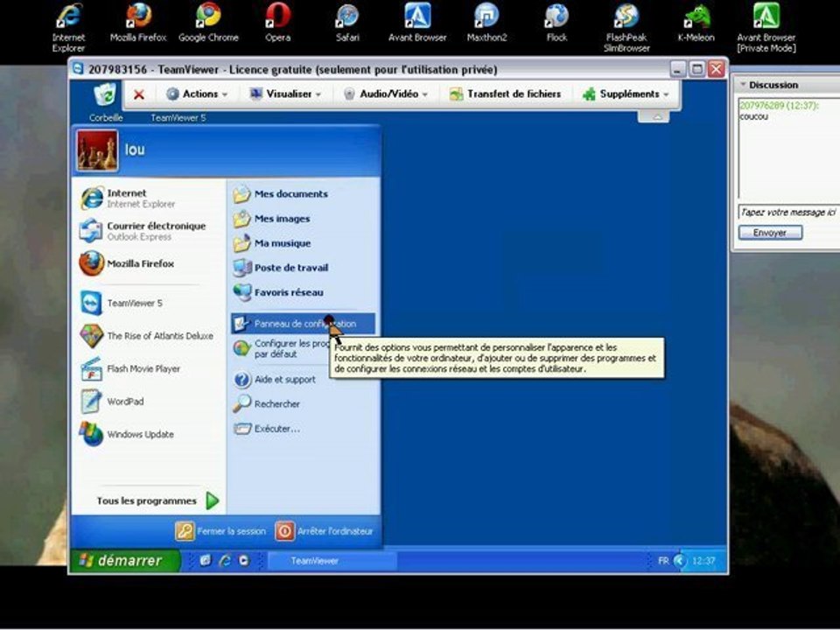Show hidden tray icons in remote taskbar
840x630 pixels.
tap(679, 561)
